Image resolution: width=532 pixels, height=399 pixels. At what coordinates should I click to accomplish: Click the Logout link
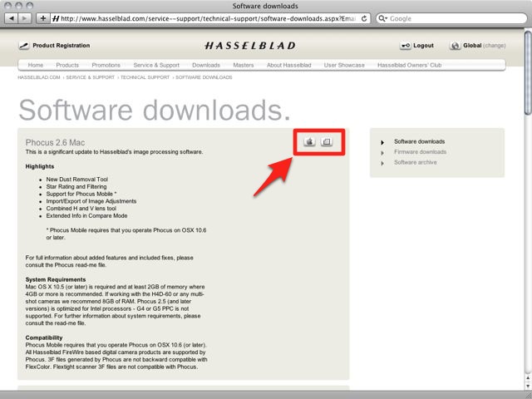(423, 46)
